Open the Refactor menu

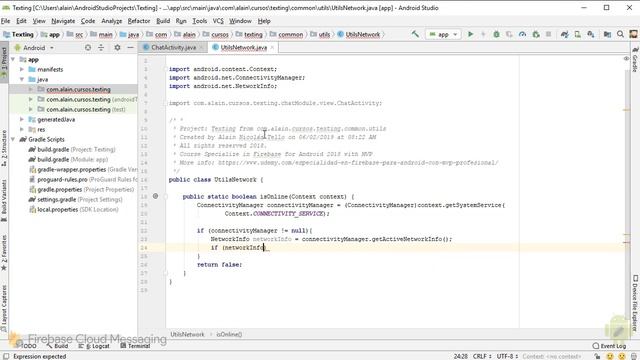[139, 21]
